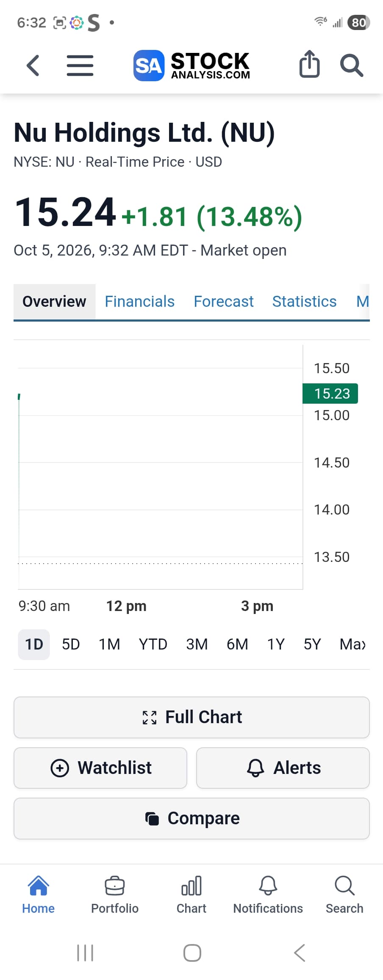Switch to the Forecast tab
This screenshot has height=980, width=383.
tap(224, 302)
